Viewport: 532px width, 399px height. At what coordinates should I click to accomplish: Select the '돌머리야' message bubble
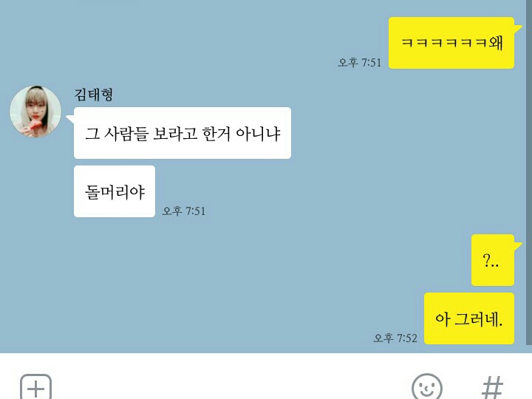point(115,191)
